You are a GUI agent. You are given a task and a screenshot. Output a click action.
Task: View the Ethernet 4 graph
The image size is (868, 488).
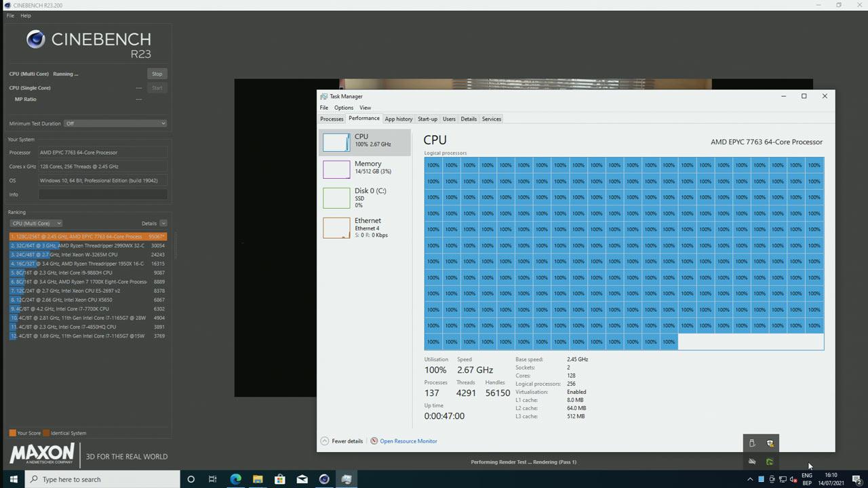click(366, 227)
